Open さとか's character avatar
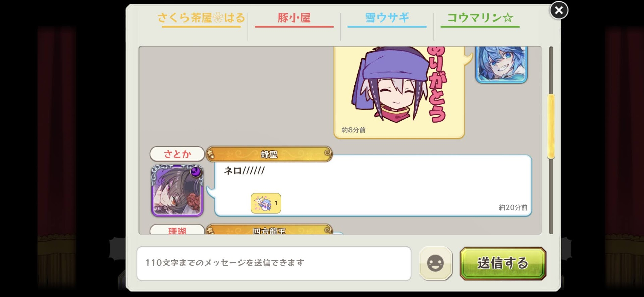Image resolution: width=644 pixels, height=297 pixels. (177, 190)
